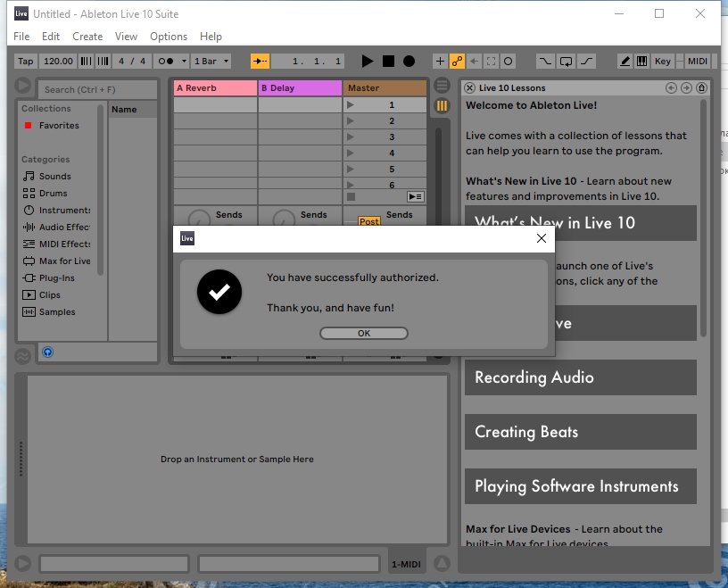
Task: Close the Live 10 Lessons panel
Action: pyautogui.click(x=469, y=87)
